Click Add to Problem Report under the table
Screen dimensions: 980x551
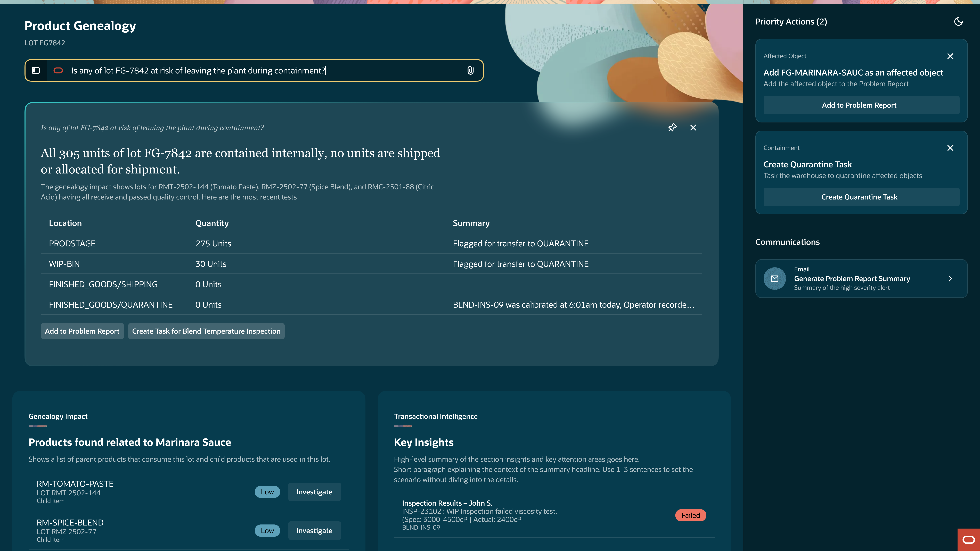pos(82,331)
